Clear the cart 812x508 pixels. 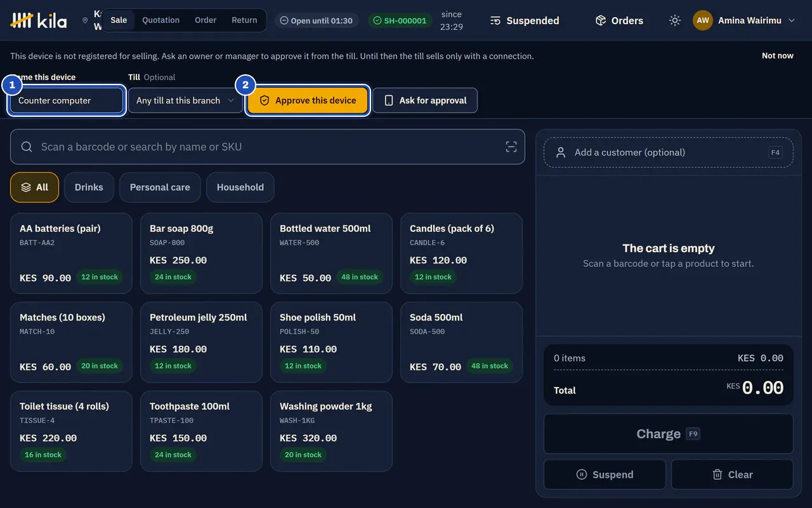(x=732, y=474)
